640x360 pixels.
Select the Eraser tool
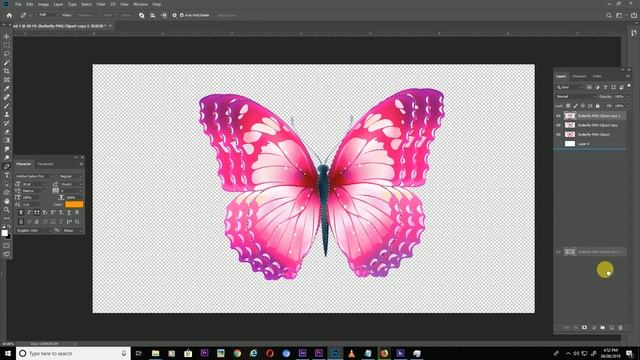click(x=7, y=131)
